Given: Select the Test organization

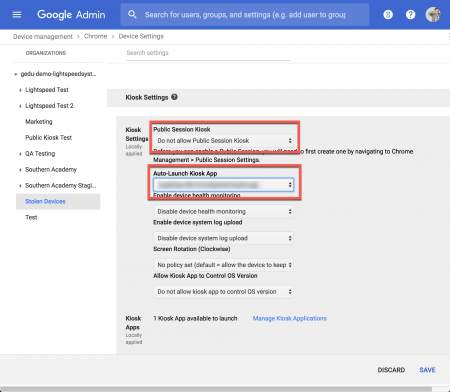Looking at the screenshot, I should (31, 218).
